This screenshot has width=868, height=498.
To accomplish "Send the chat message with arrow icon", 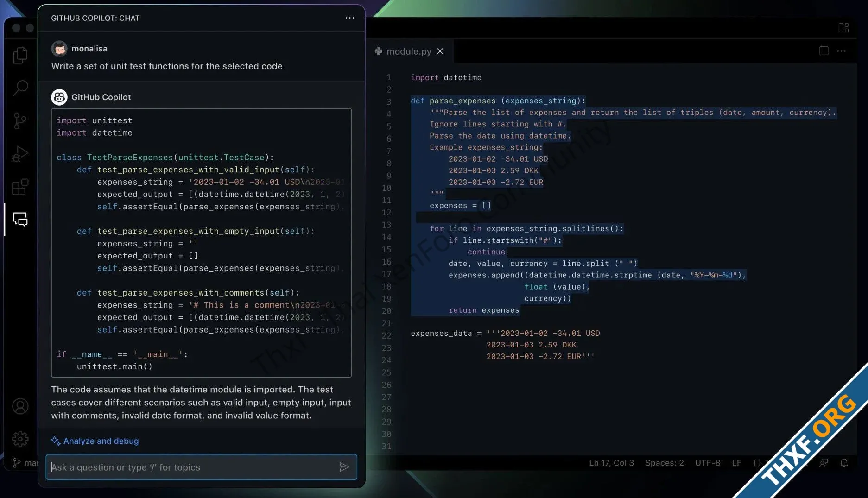I will point(344,467).
